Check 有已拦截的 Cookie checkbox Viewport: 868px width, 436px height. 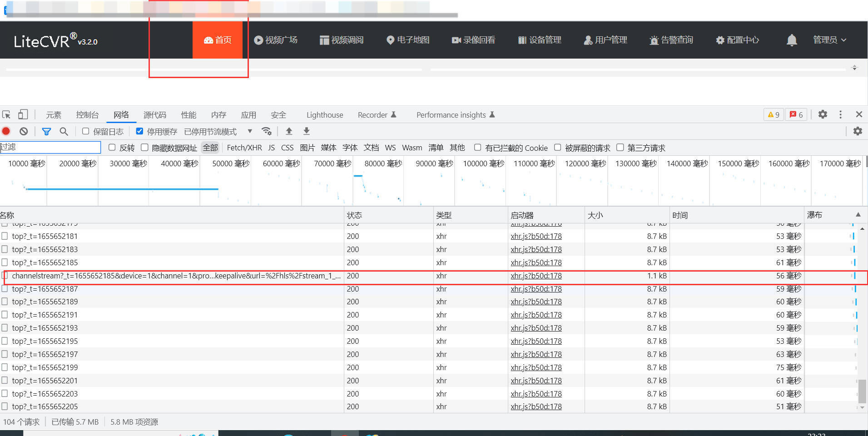coord(477,148)
